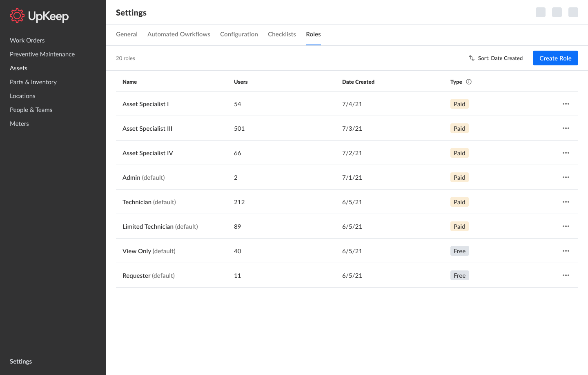Click the first gray header placeholder button
The height and width of the screenshot is (375, 588).
[x=541, y=12]
